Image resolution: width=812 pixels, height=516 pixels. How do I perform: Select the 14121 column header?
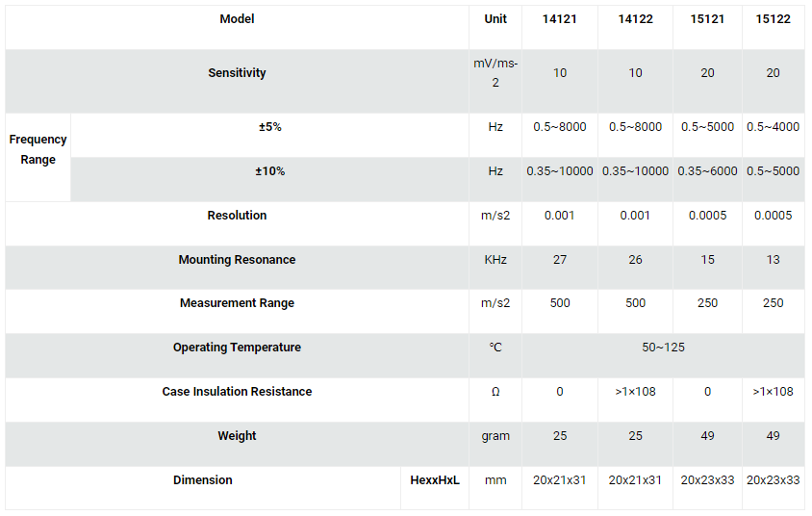(x=559, y=19)
